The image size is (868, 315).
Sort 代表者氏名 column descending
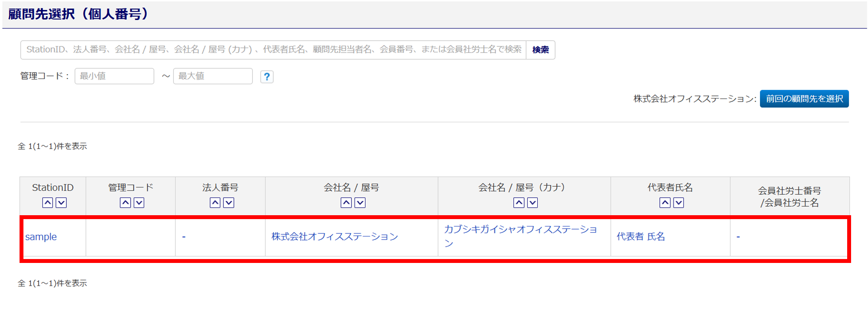[x=679, y=203]
